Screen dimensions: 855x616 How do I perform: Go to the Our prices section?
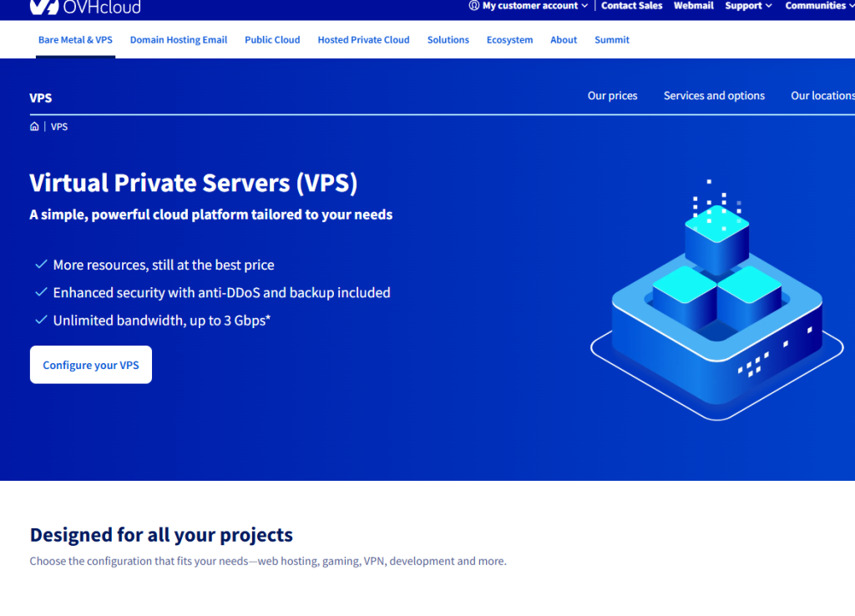(x=612, y=95)
